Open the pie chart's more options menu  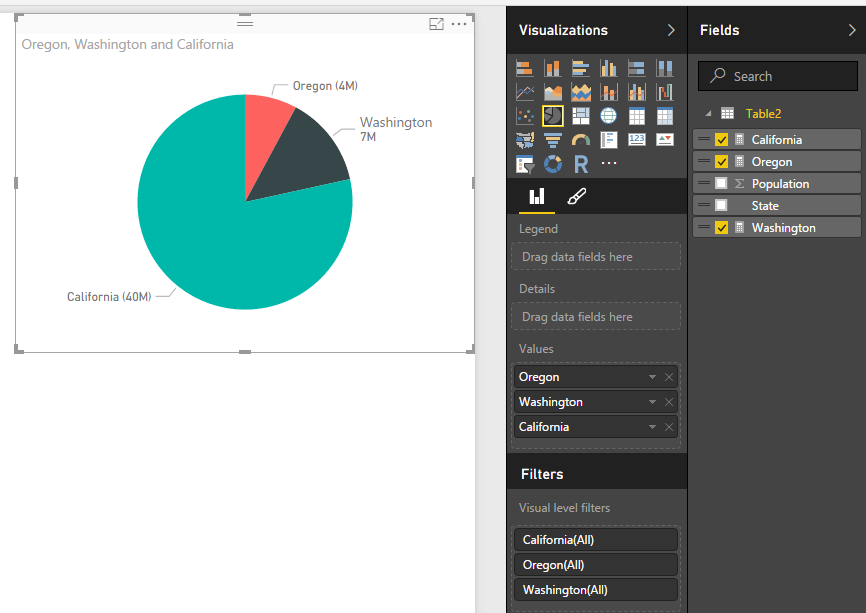(459, 24)
